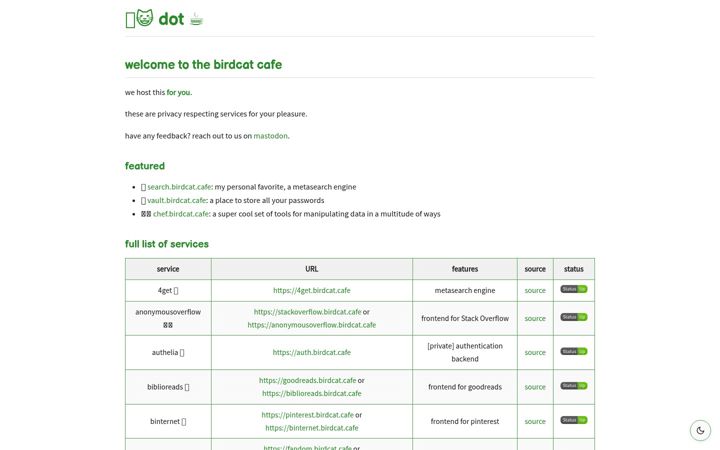Click the 'service' column header

coord(168,269)
